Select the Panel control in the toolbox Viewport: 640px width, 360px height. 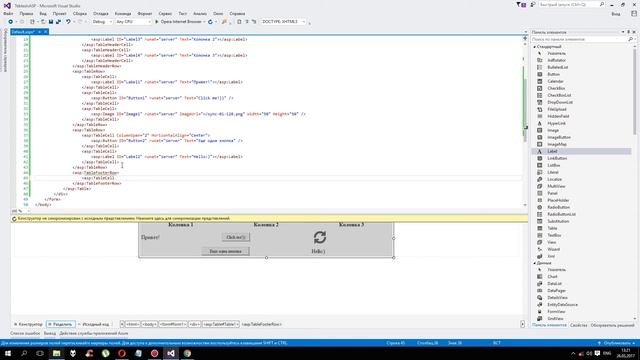pos(552,193)
